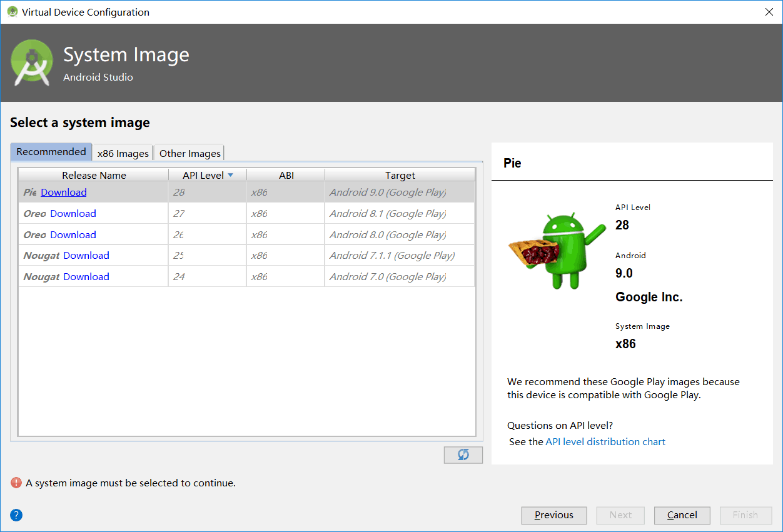
Task: Click the Android Studio logo in the header
Action: tap(32, 63)
